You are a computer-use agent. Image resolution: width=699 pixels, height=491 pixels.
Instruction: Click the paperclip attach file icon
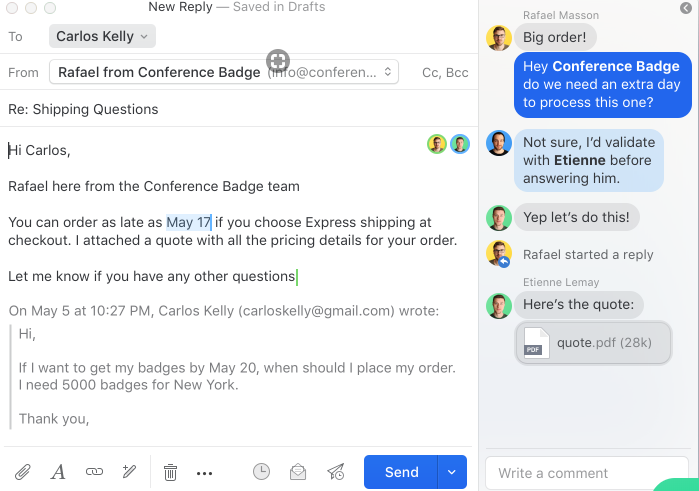[x=22, y=472]
